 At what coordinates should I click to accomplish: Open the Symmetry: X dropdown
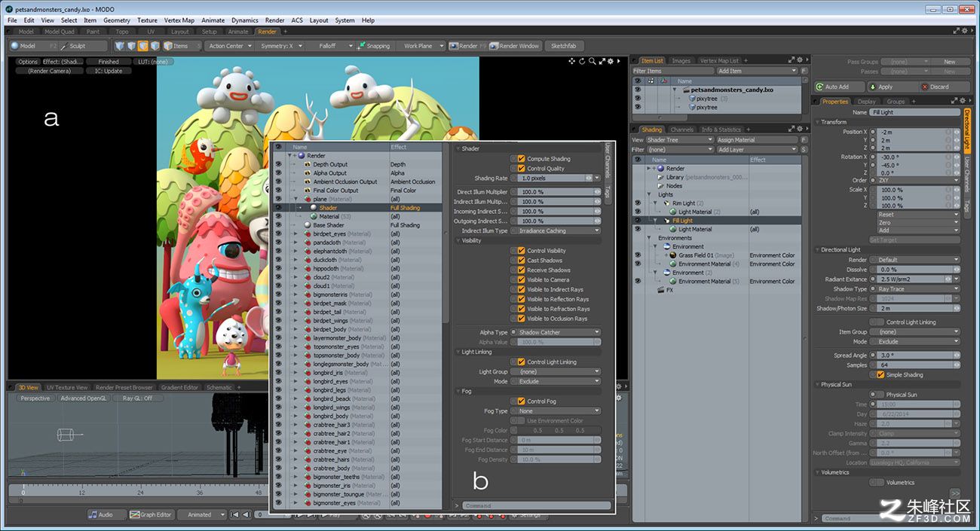click(280, 46)
